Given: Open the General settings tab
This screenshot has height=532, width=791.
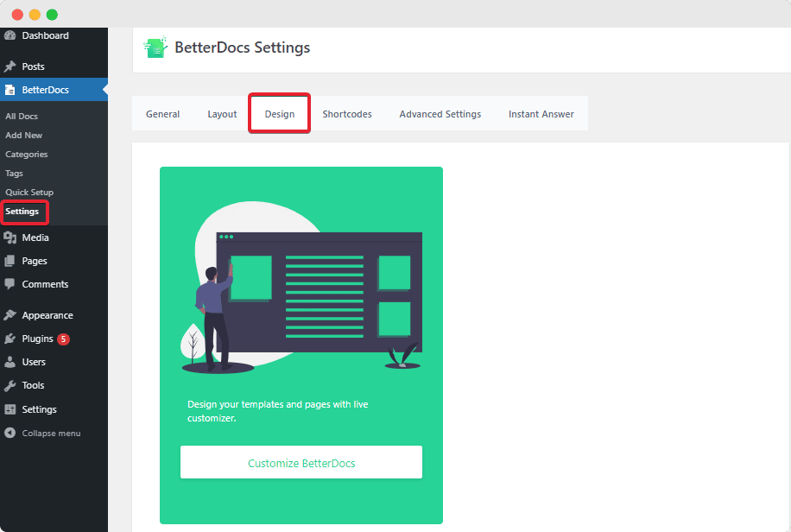Looking at the screenshot, I should pyautogui.click(x=162, y=114).
